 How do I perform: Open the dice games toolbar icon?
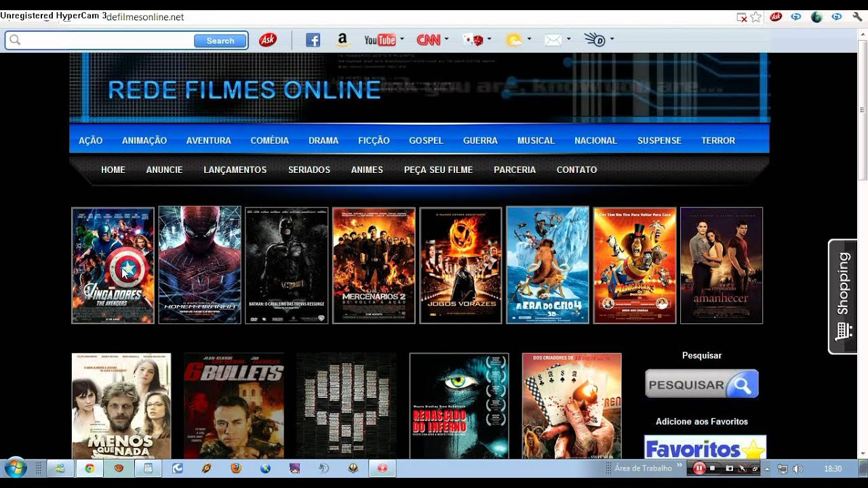coord(473,40)
